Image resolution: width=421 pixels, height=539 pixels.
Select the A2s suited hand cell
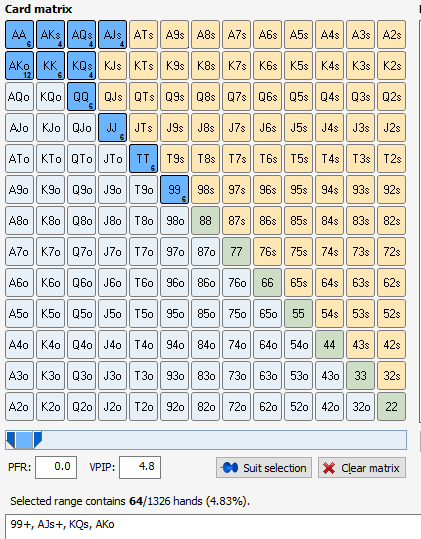(391, 35)
